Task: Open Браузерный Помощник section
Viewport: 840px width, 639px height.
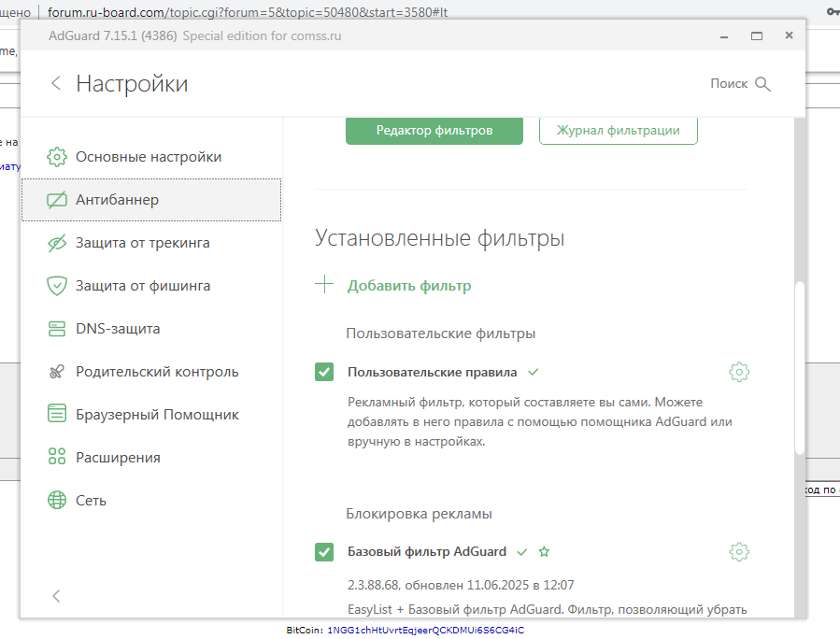Action: point(151,414)
